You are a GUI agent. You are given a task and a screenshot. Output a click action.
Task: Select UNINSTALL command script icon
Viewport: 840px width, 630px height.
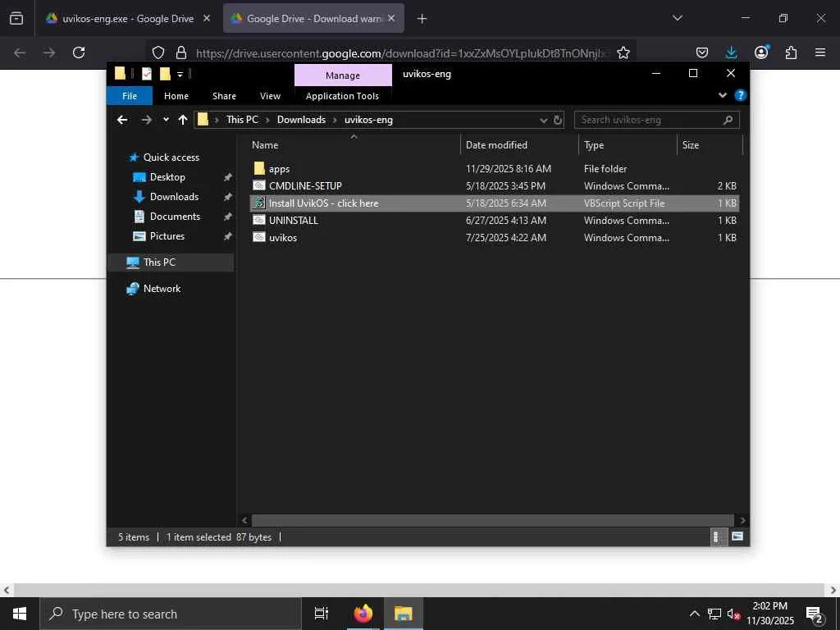[x=259, y=220]
